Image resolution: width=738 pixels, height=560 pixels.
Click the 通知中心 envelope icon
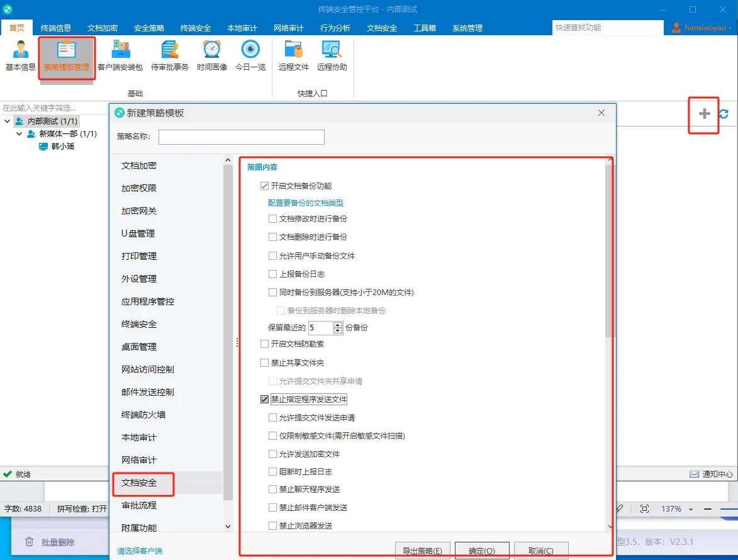point(694,474)
